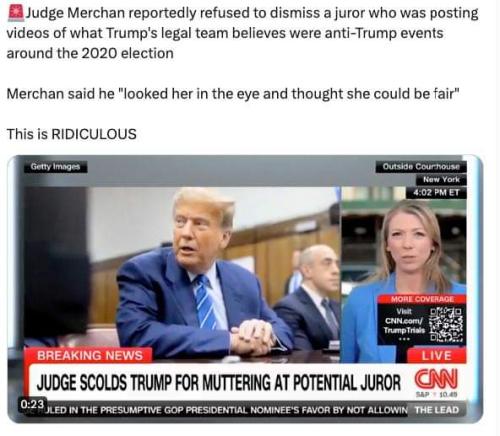This screenshot has width=500, height=436.
Task: Click the red LIVE badge
Action: (437, 355)
